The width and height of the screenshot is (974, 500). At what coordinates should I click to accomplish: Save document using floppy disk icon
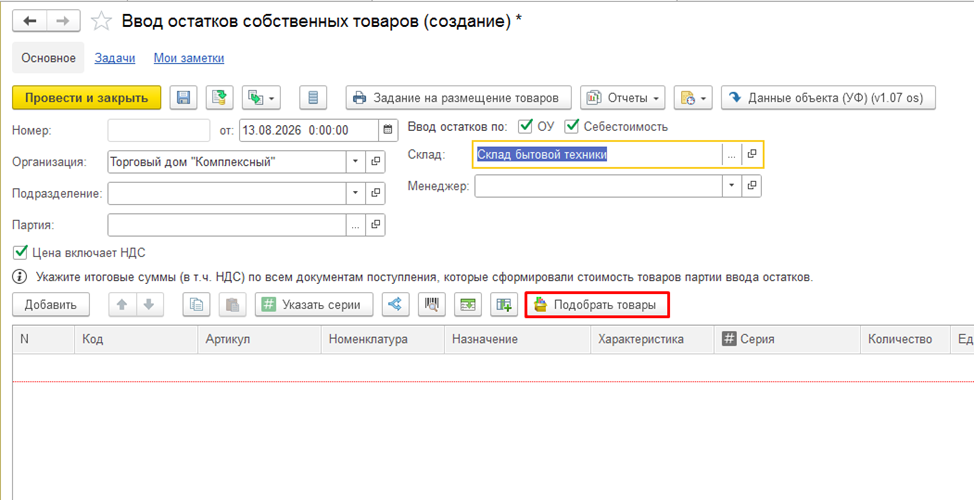(183, 98)
